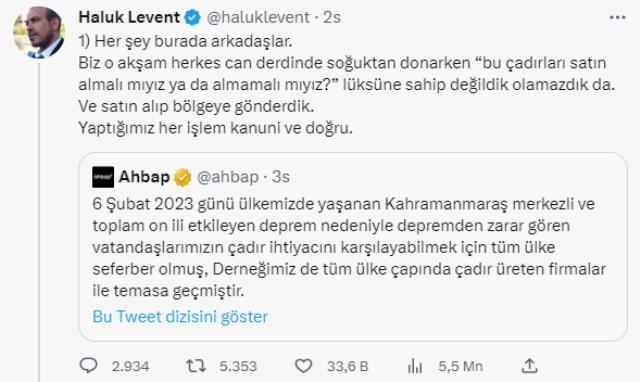Click the reply speech bubble icon
640x382 pixels.
pyautogui.click(x=88, y=365)
